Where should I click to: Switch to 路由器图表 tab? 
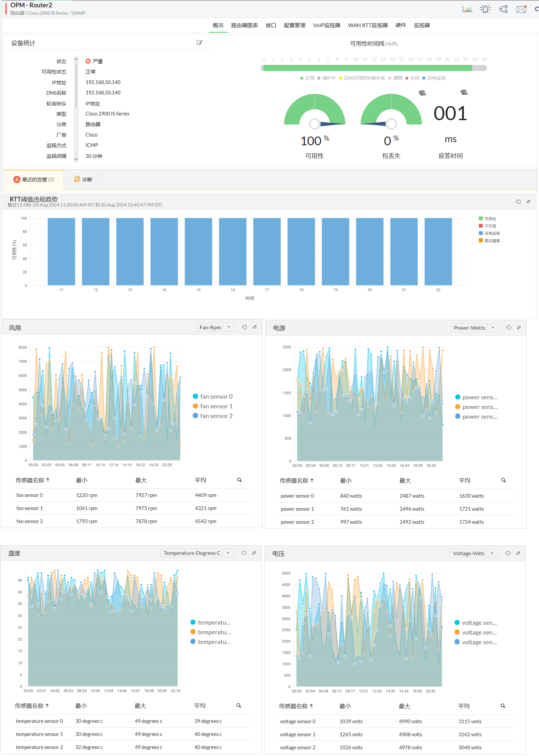pyautogui.click(x=244, y=25)
